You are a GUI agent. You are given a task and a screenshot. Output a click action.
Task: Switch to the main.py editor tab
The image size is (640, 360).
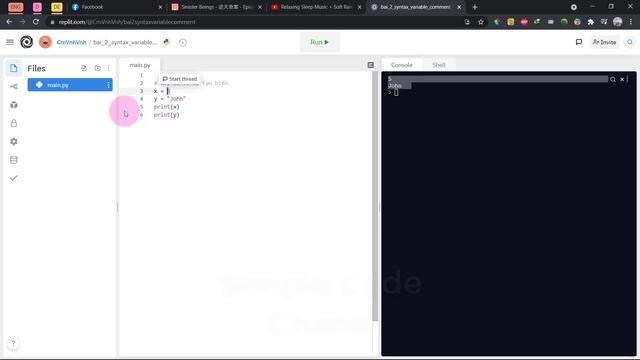(x=140, y=65)
